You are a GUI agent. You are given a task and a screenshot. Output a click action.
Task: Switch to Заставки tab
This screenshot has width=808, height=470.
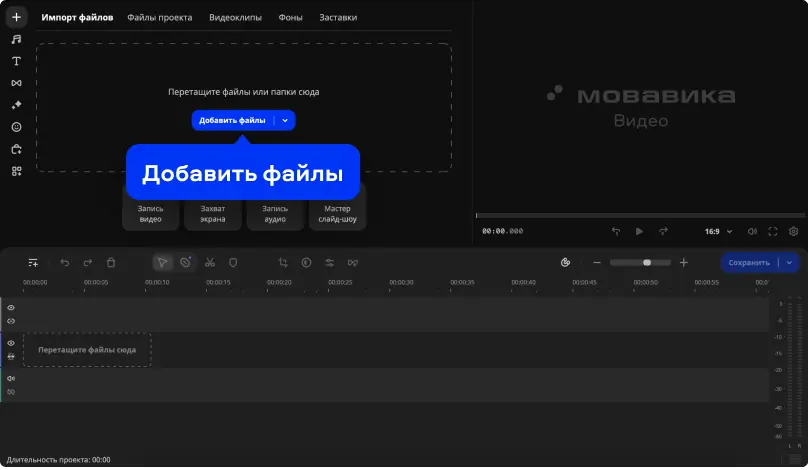point(338,18)
